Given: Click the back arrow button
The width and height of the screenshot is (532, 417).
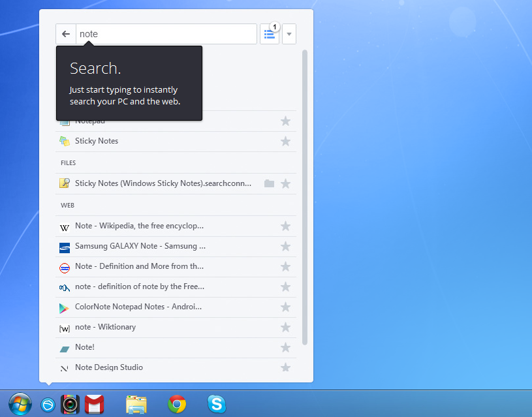Looking at the screenshot, I should [65, 33].
